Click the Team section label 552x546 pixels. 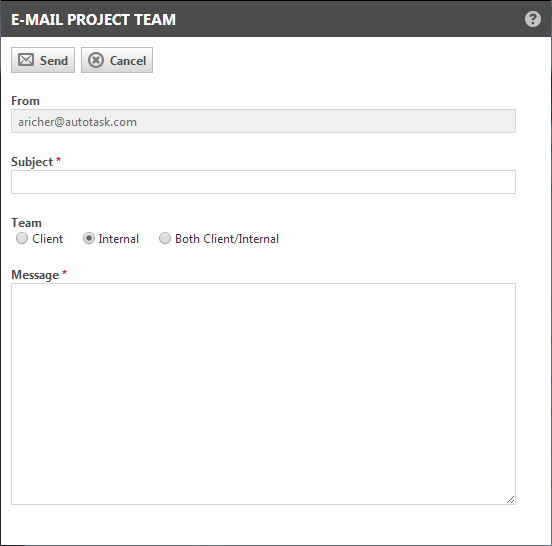[x=26, y=223]
